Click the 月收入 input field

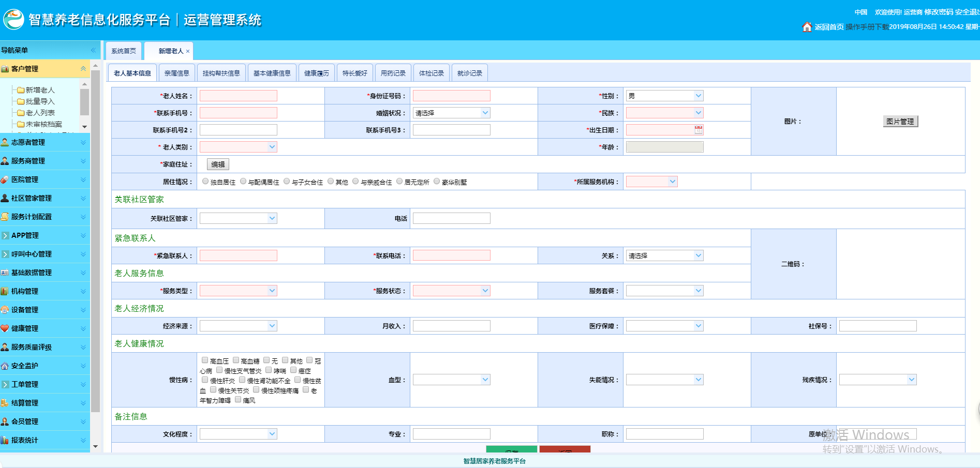pos(452,326)
